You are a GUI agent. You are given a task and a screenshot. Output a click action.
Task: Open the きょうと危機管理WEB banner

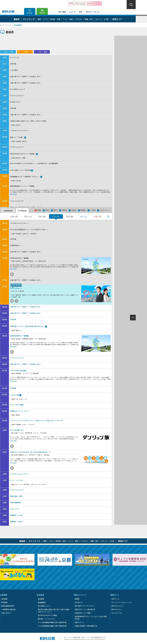pos(130,560)
